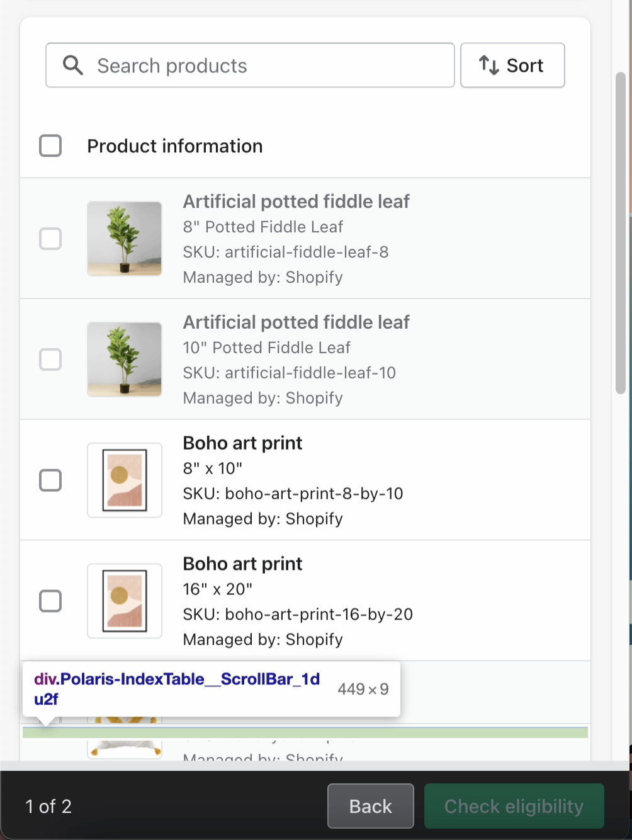Check the 8" Potted Fiddle Leaf row
632x840 pixels.
coord(50,239)
